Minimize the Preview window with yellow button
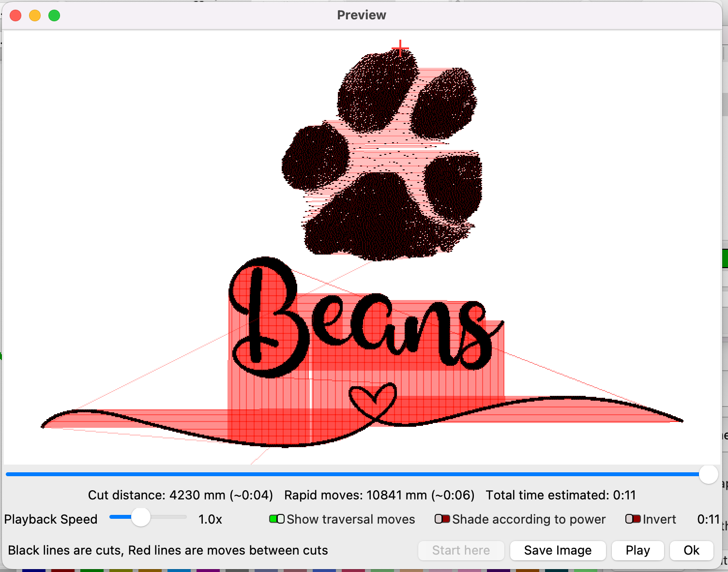 pyautogui.click(x=35, y=15)
